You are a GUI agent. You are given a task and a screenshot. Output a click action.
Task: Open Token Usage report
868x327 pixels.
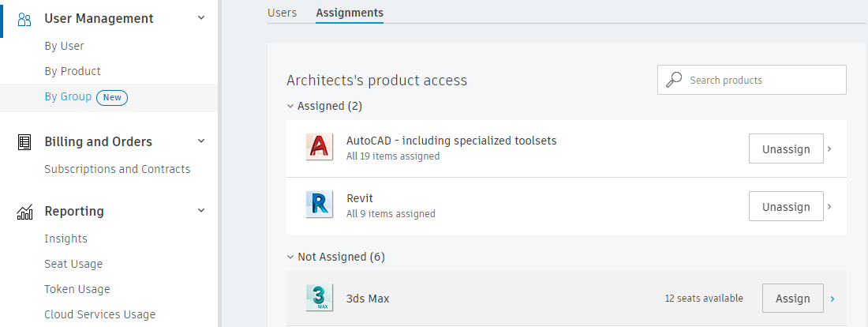tap(77, 289)
